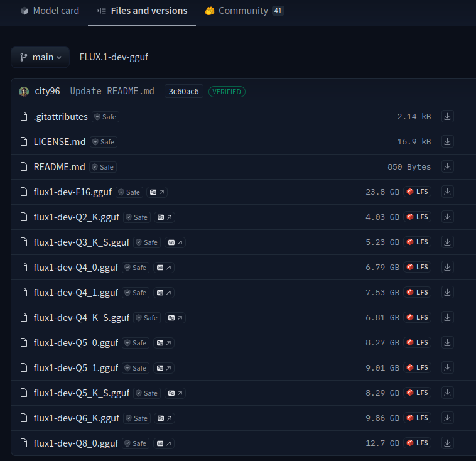Open flux1-dev-Q2_K.gguf file page
This screenshot has height=461, width=476.
tap(77, 217)
